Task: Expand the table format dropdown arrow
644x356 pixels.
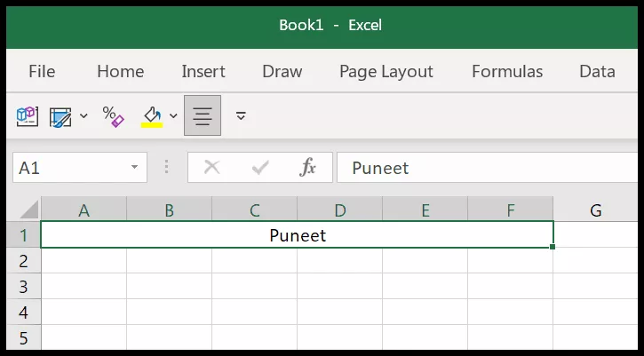Action: (x=83, y=115)
